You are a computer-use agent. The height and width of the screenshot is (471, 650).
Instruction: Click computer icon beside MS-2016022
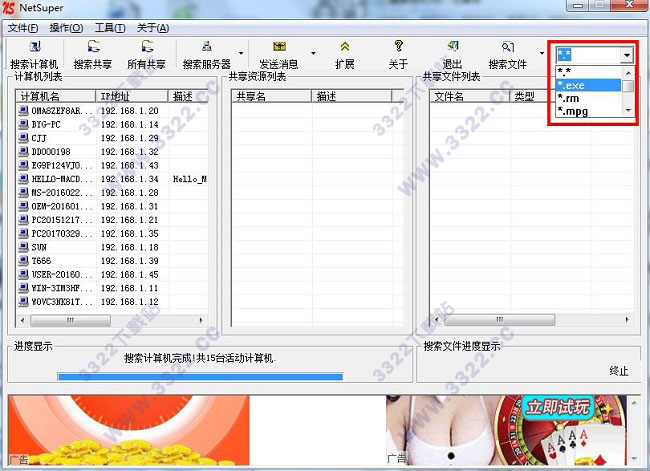pyautogui.click(x=24, y=192)
